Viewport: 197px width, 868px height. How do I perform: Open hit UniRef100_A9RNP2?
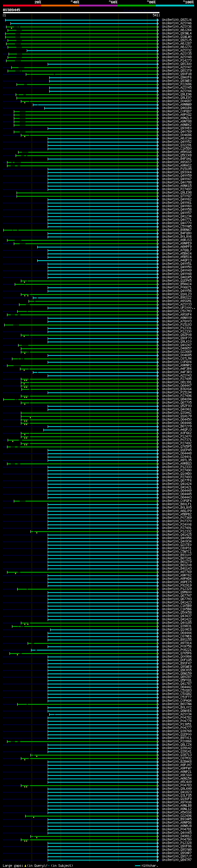[x=176, y=365]
